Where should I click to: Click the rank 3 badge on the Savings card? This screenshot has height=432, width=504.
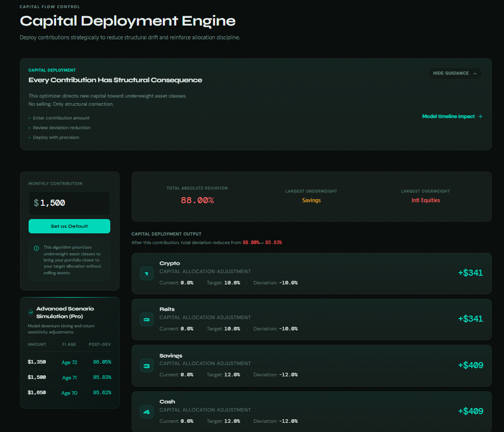click(147, 366)
